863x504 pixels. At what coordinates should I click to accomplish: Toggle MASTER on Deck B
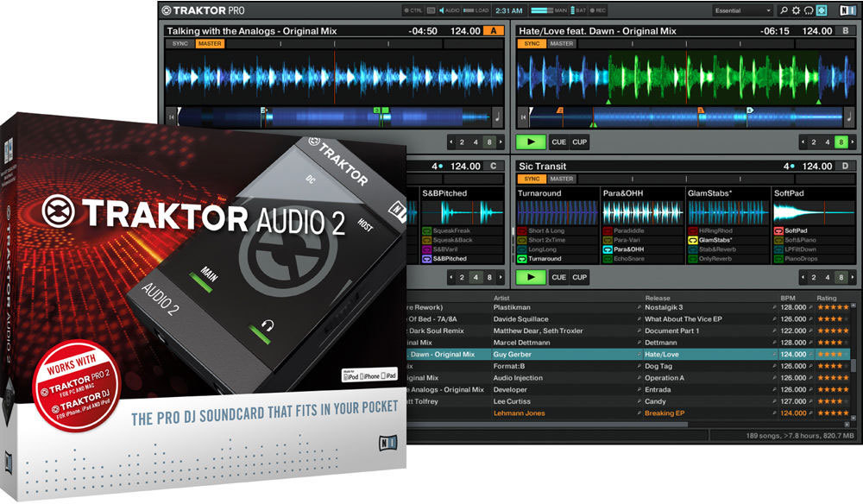coord(561,44)
